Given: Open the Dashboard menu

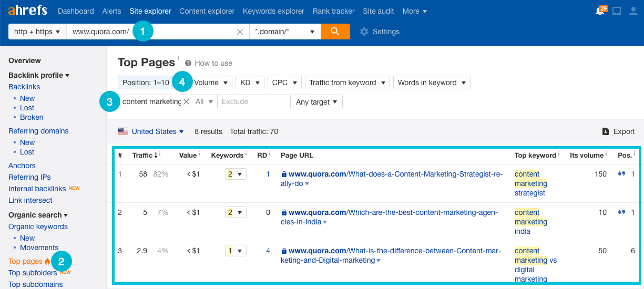Looking at the screenshot, I should click(76, 11).
